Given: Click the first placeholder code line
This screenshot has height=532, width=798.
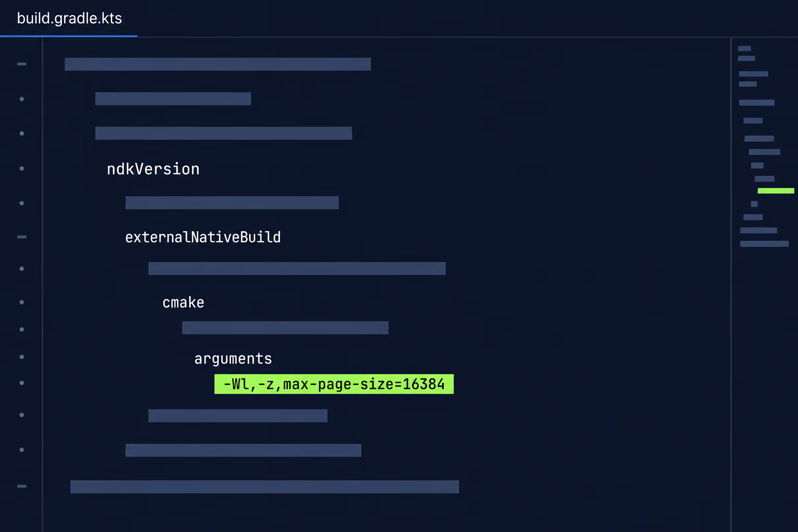Looking at the screenshot, I should pyautogui.click(x=218, y=64).
